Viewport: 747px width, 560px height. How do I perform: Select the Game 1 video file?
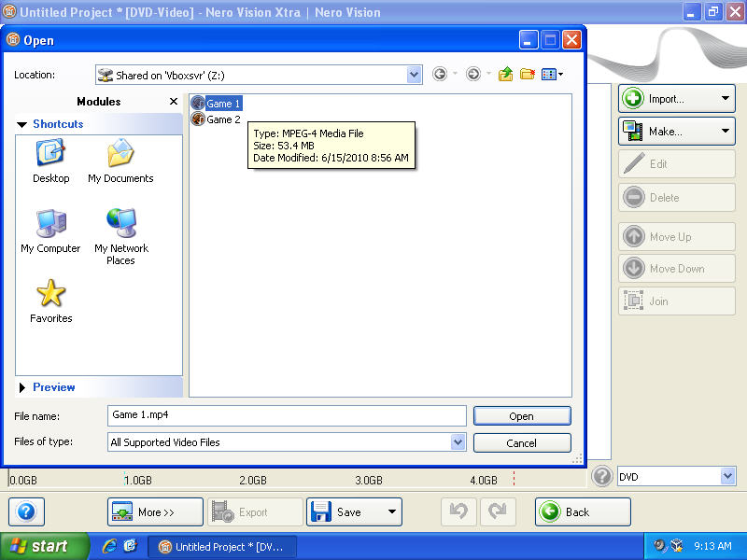coord(217,104)
